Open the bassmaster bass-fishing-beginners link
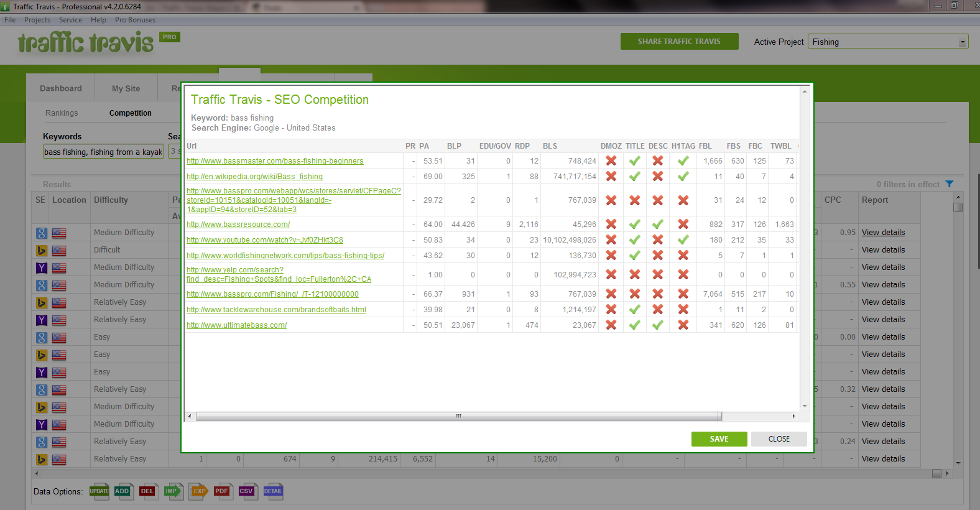The height and width of the screenshot is (510, 980). [275, 161]
